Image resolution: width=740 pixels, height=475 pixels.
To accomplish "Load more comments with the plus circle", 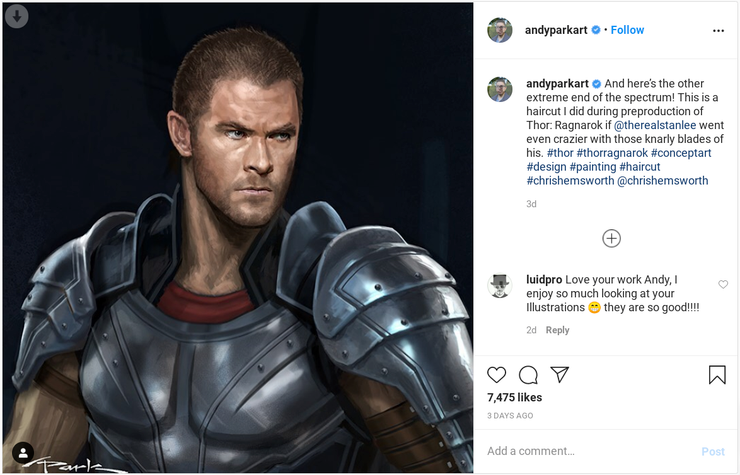I will tap(611, 238).
